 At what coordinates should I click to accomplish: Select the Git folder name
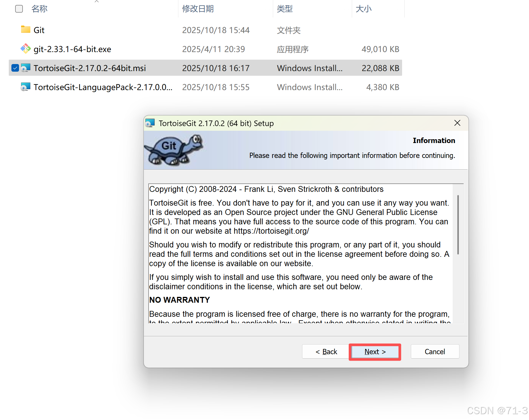click(39, 30)
